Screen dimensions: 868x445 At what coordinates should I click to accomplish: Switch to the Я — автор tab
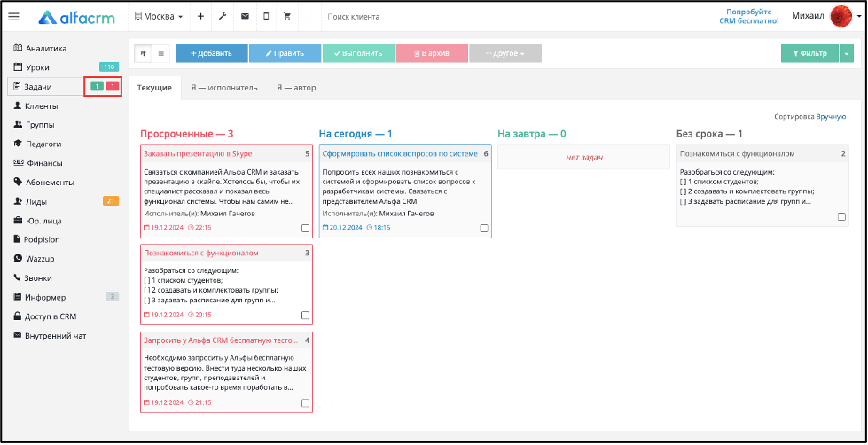tap(296, 88)
